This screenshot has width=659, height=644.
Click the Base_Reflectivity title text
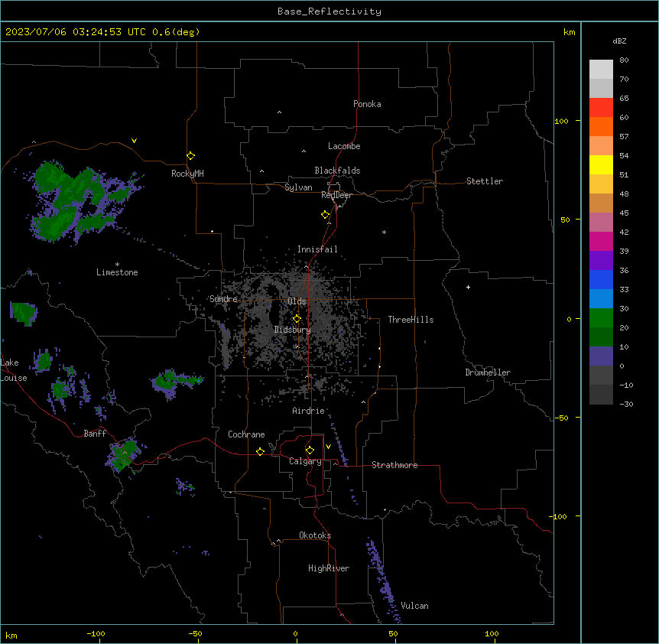[x=329, y=11]
